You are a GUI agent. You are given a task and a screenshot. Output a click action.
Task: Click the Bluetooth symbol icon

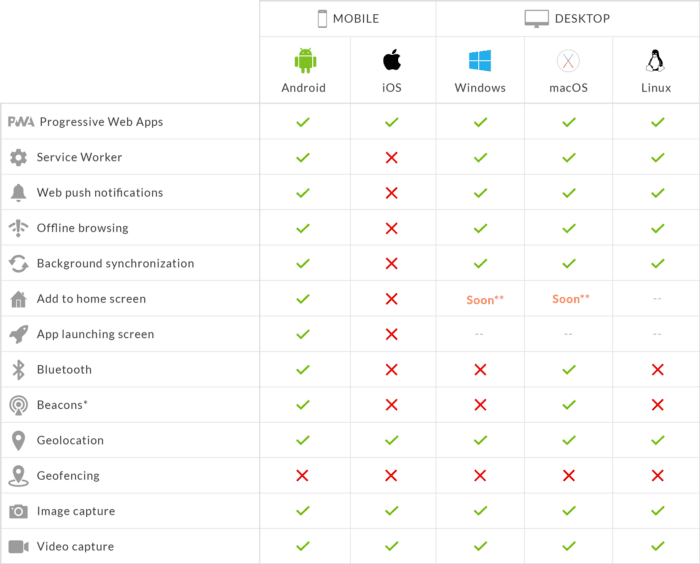point(18,370)
